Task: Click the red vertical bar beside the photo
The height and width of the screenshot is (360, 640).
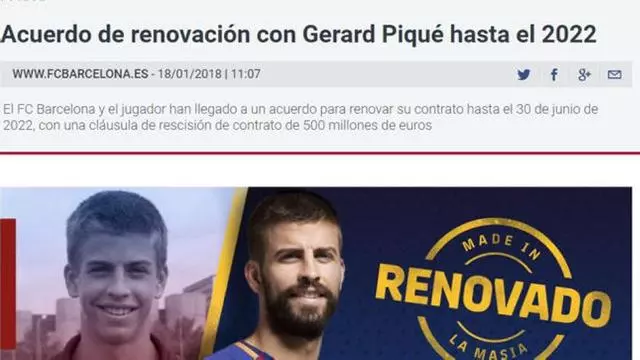Action: click(8, 284)
